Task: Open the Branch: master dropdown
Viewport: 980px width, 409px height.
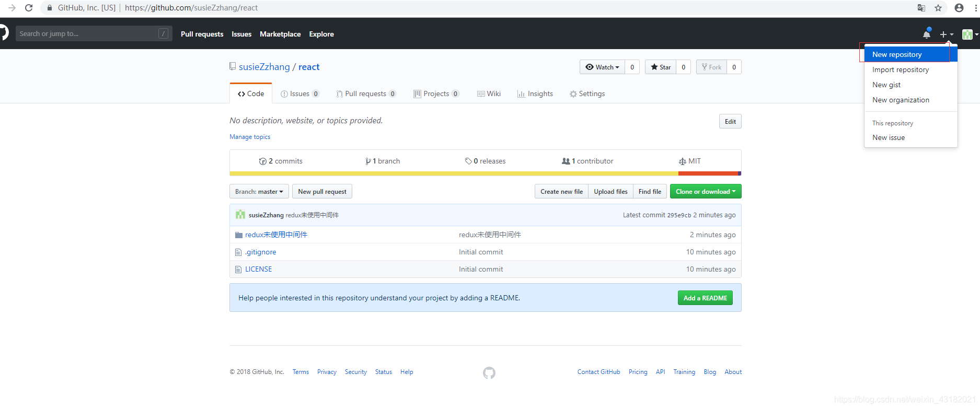Action: coord(259,192)
